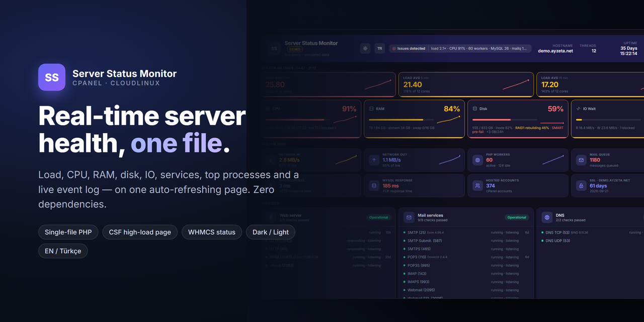Click the CSF high-load page badge
The height and width of the screenshot is (322, 644).
140,232
